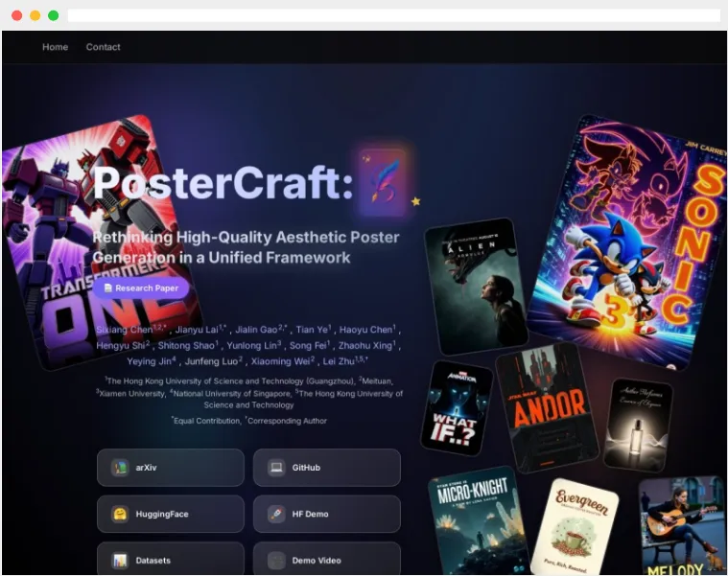The image size is (728, 576).
Task: Click author name Xiaoming Wei
Action: 280,361
